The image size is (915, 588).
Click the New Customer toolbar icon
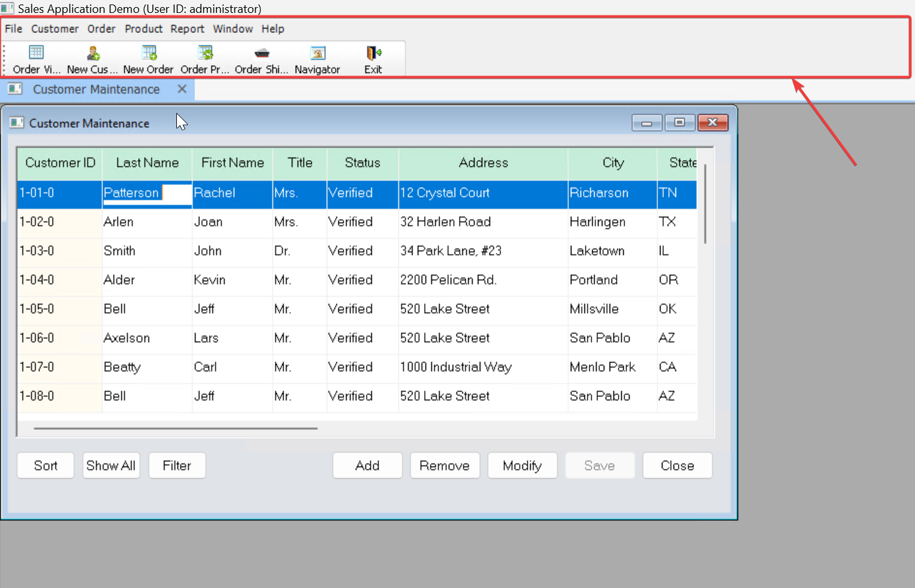point(92,59)
